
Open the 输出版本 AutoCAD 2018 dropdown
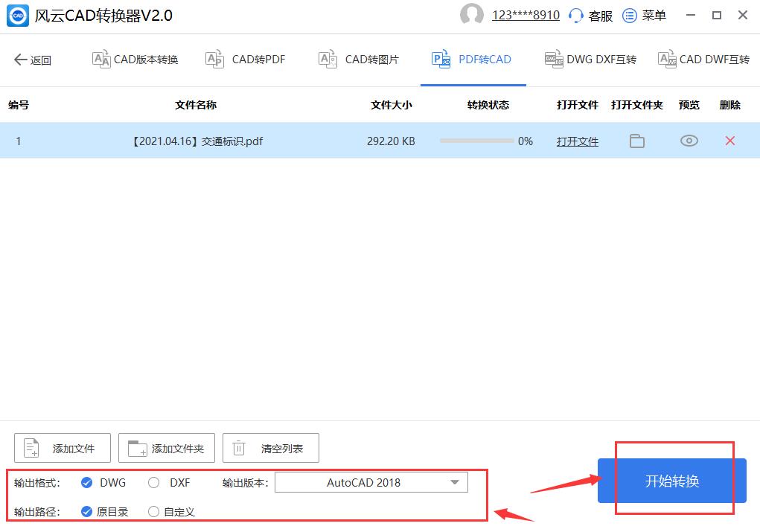pos(371,483)
